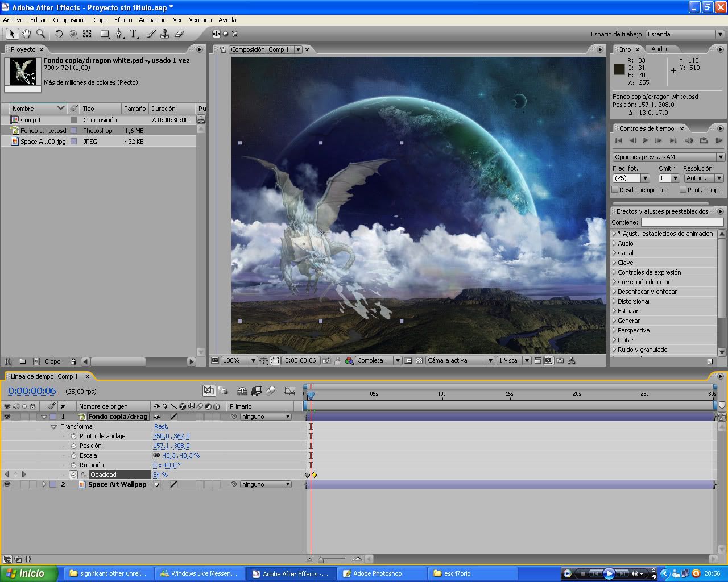Click the Draft 3D icon in timeline
728x582 pixels.
tap(242, 390)
